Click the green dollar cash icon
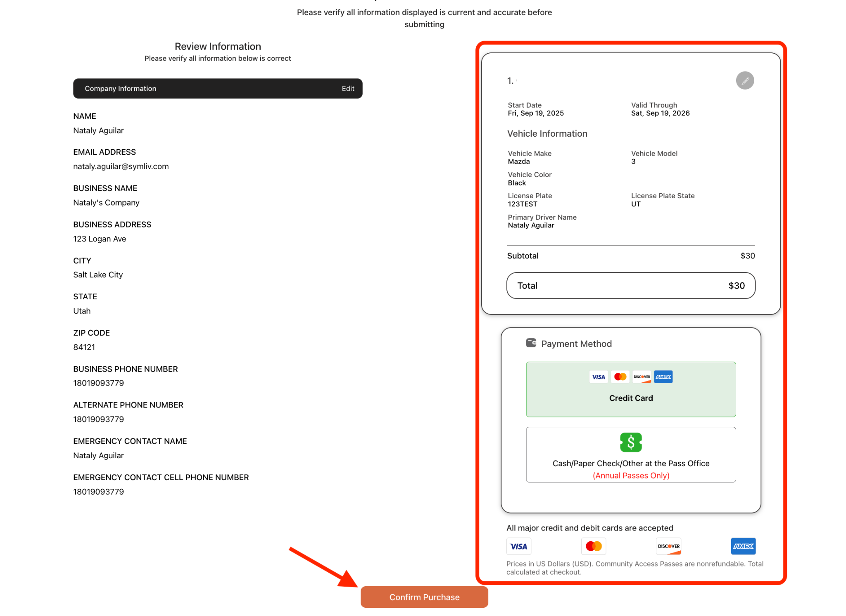Image resolution: width=846 pixels, height=616 pixels. click(x=630, y=442)
